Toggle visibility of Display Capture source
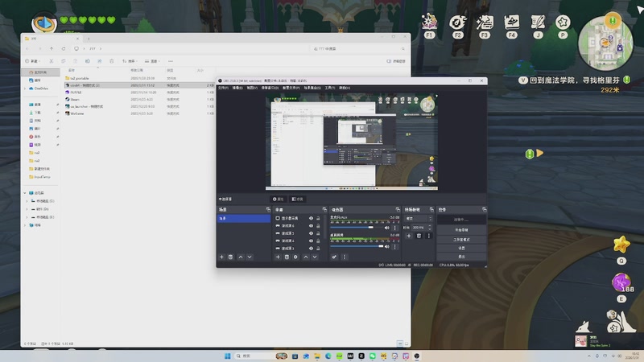 coord(311,218)
